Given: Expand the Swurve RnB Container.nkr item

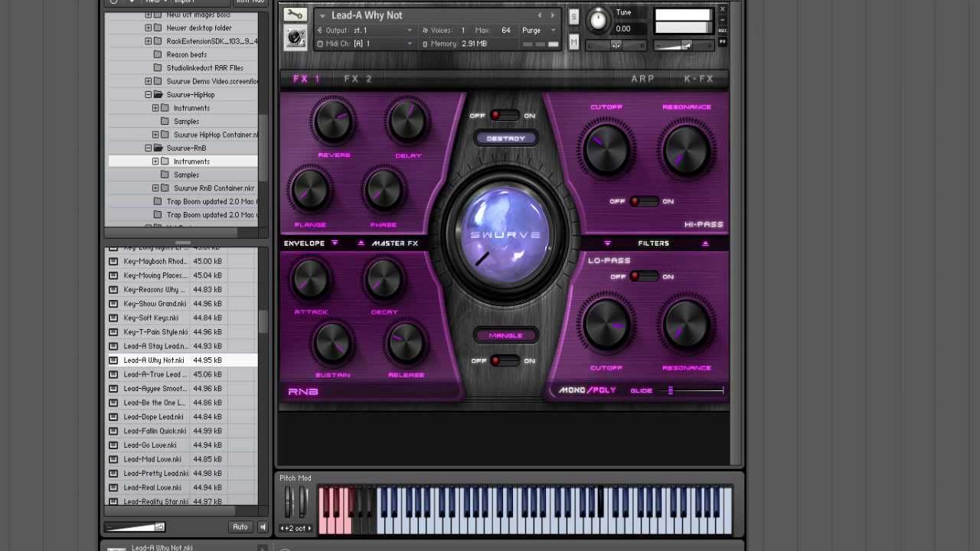Looking at the screenshot, I should click(155, 188).
